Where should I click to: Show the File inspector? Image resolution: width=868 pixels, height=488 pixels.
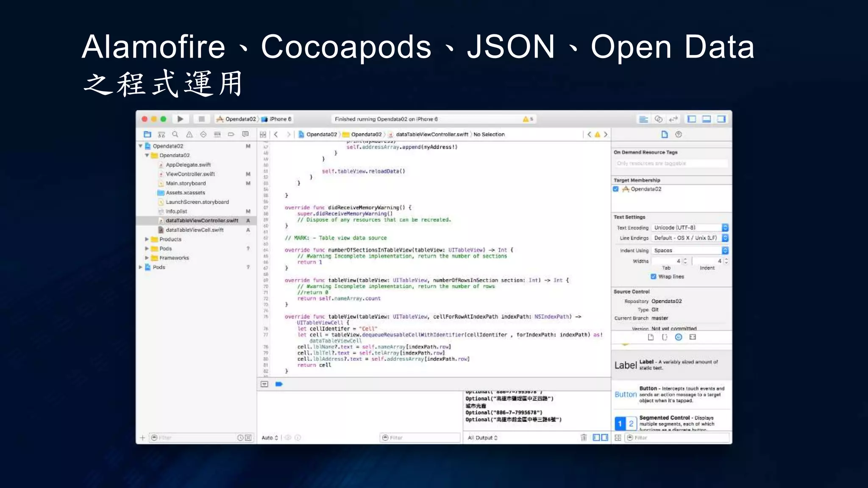(665, 134)
